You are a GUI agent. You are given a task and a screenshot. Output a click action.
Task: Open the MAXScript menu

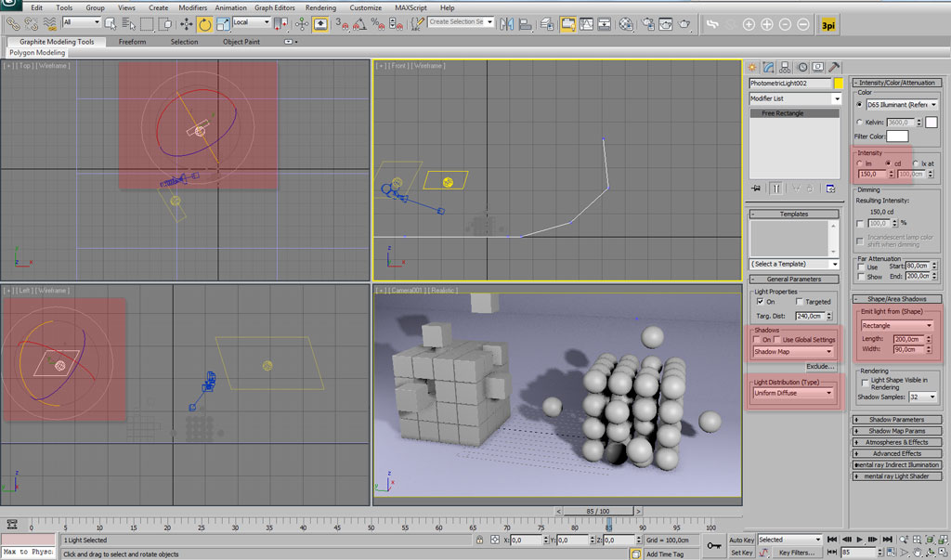[411, 7]
